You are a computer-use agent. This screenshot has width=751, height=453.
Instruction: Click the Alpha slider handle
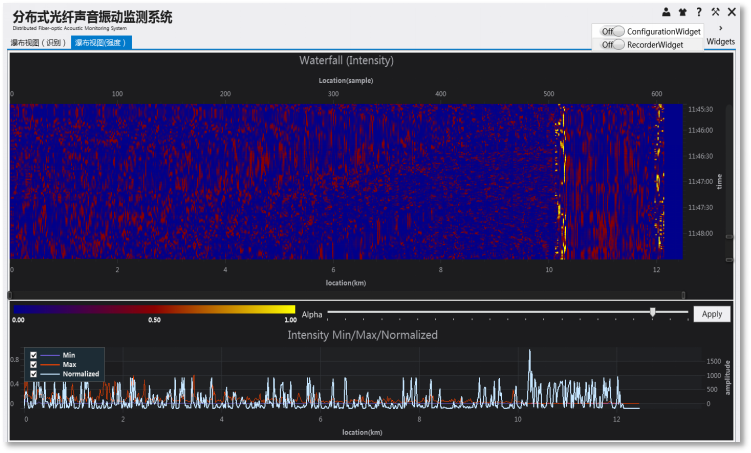coord(652,312)
